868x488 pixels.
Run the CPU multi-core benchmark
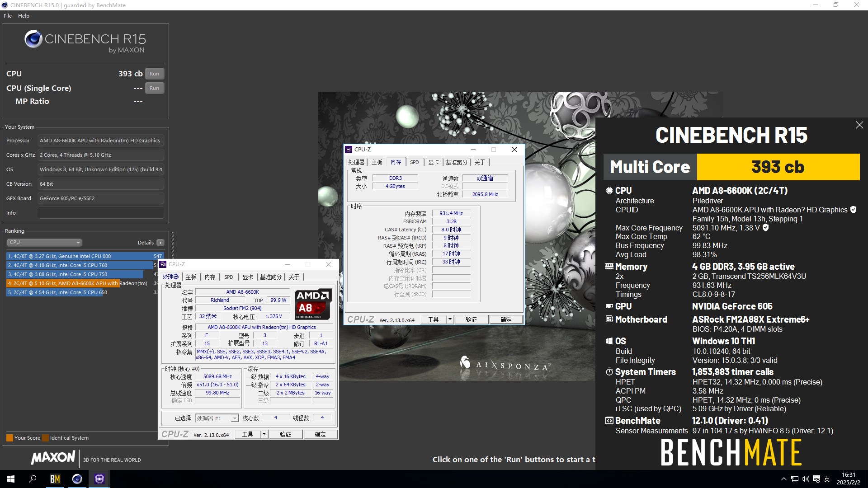tap(154, 74)
